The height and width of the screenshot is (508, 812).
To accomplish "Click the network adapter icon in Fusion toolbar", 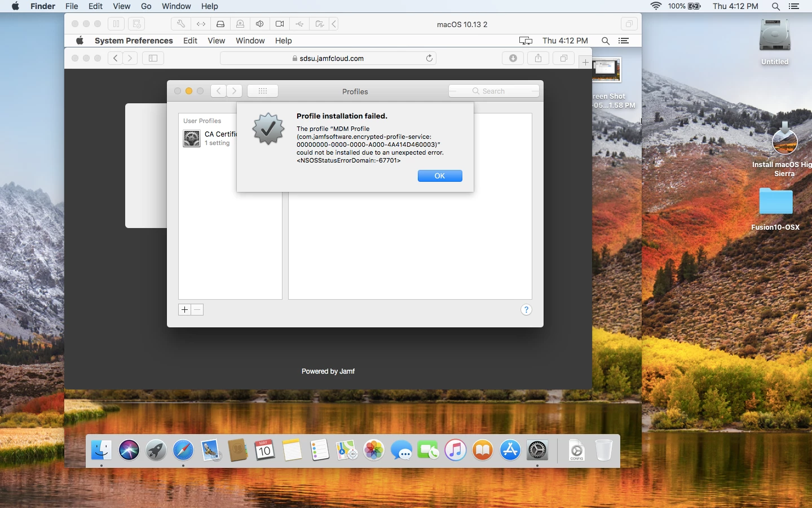I will (x=201, y=24).
